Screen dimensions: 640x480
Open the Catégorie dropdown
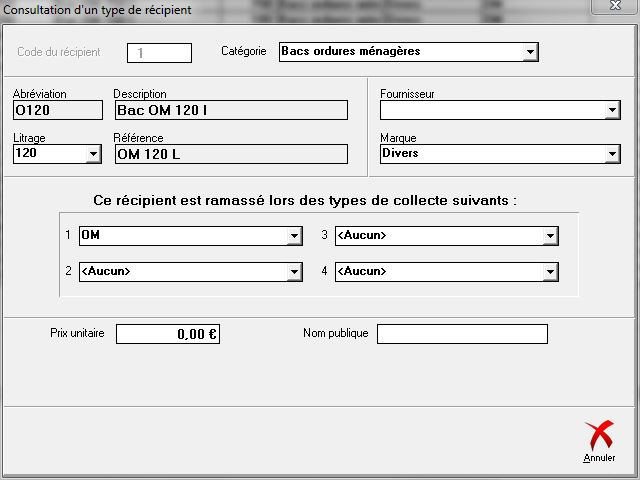(x=530, y=52)
